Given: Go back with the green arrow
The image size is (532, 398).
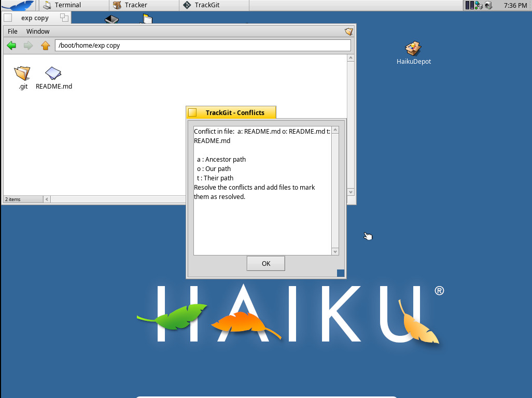Looking at the screenshot, I should 11,46.
